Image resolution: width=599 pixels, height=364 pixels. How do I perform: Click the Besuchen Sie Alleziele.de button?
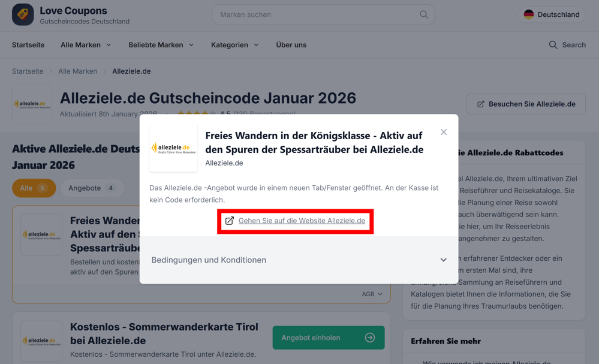[x=526, y=104]
